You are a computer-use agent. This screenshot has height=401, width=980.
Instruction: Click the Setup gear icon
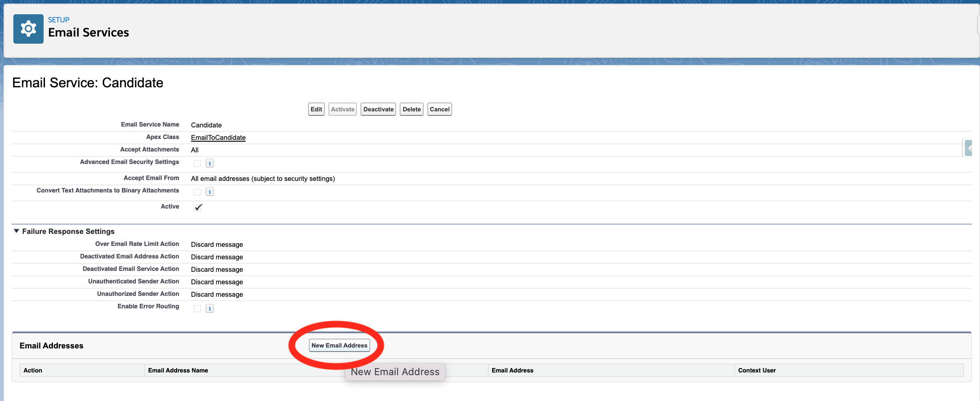coord(28,29)
